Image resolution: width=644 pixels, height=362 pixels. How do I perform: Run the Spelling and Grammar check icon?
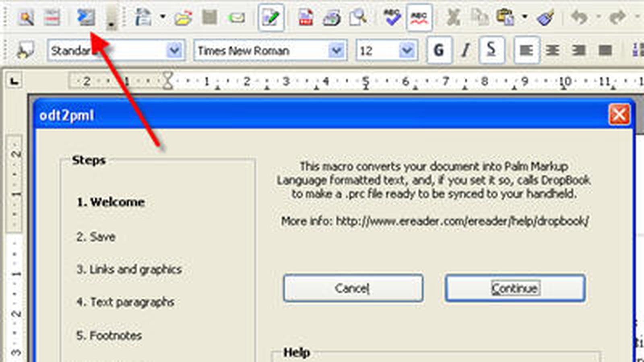click(392, 17)
